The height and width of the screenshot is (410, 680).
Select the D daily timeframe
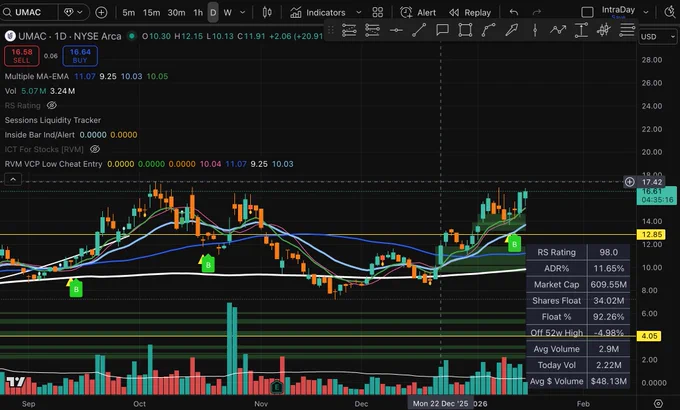pos(213,13)
